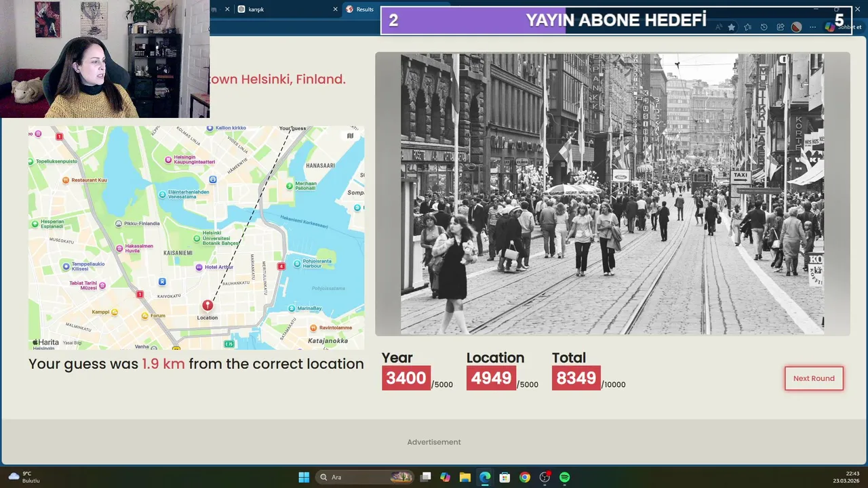
Task: Add page to favorites star icon
Action: (x=731, y=27)
